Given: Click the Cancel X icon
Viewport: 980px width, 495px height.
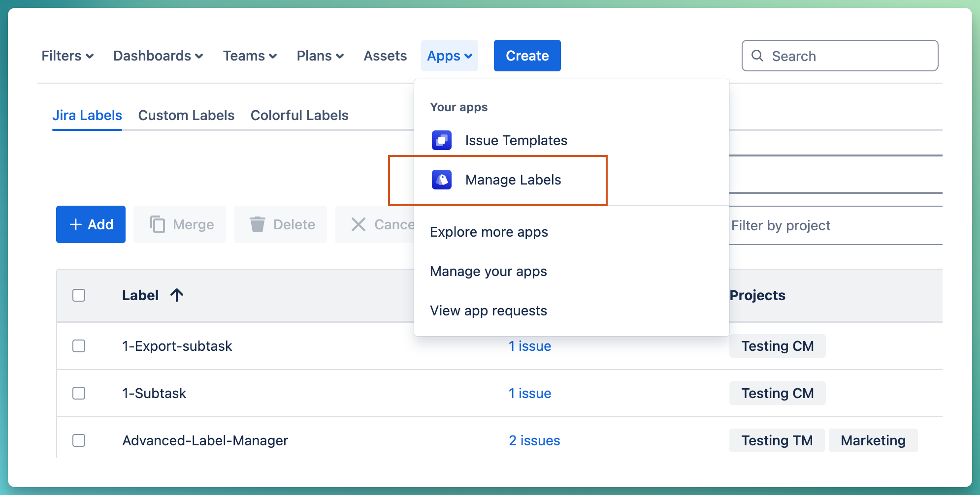Looking at the screenshot, I should pyautogui.click(x=359, y=224).
